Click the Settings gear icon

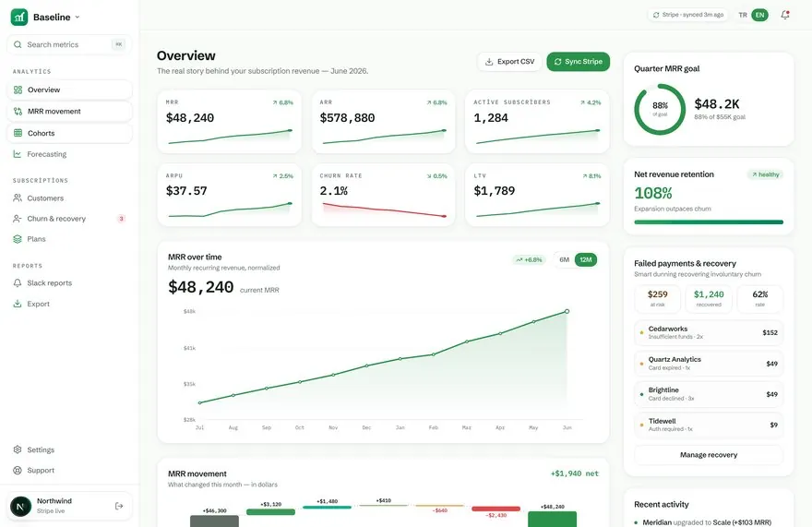click(18, 449)
